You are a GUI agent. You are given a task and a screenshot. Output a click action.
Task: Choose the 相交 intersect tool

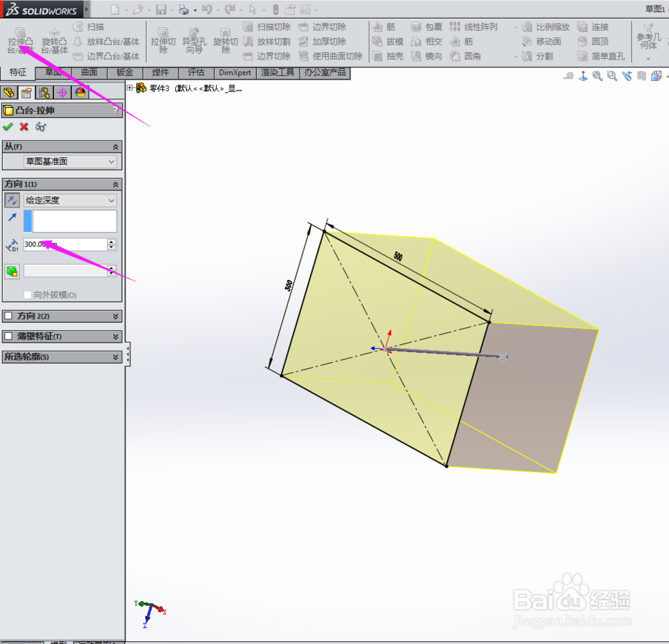tap(427, 42)
